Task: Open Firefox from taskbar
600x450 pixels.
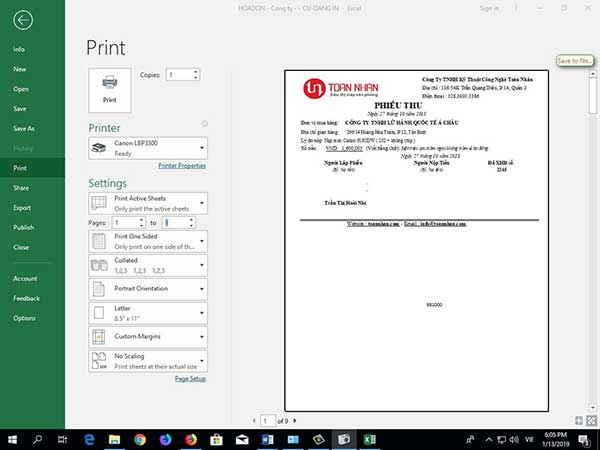Action: (x=191, y=439)
